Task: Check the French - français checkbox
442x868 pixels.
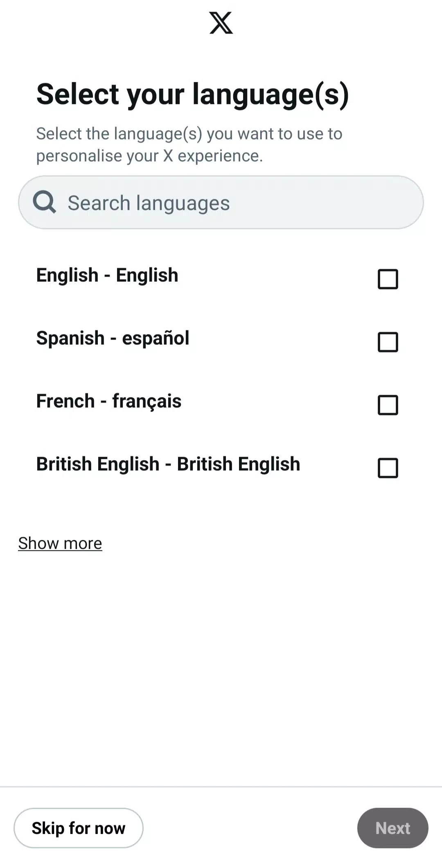Action: click(x=388, y=405)
